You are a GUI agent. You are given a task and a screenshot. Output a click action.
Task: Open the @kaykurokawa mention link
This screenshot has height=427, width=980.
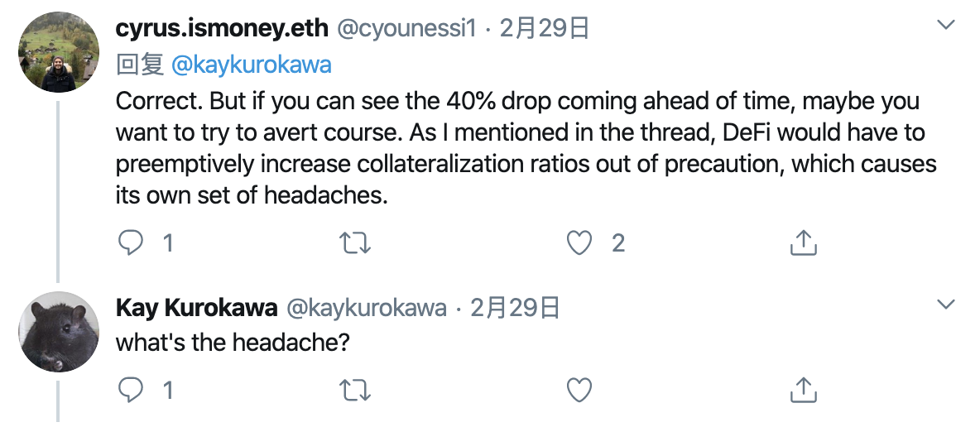pos(251,65)
